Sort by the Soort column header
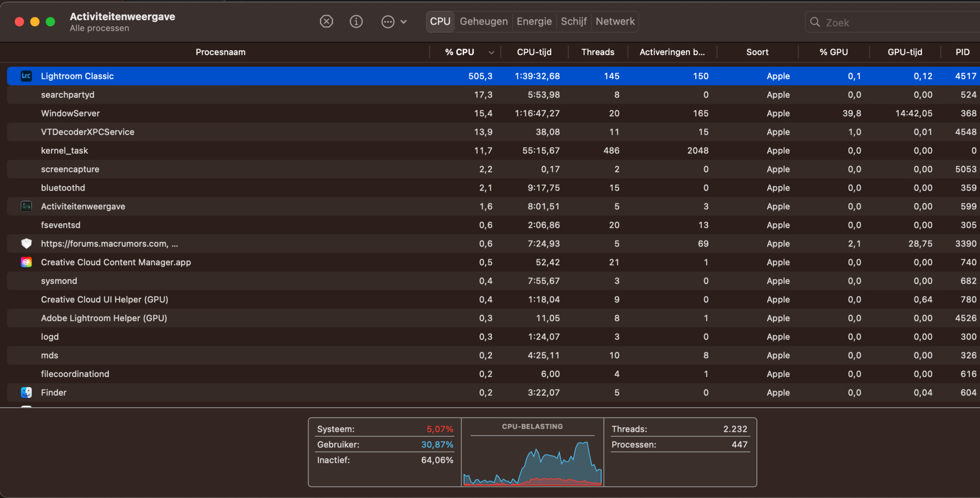Image resolution: width=980 pixels, height=498 pixels. 757,52
